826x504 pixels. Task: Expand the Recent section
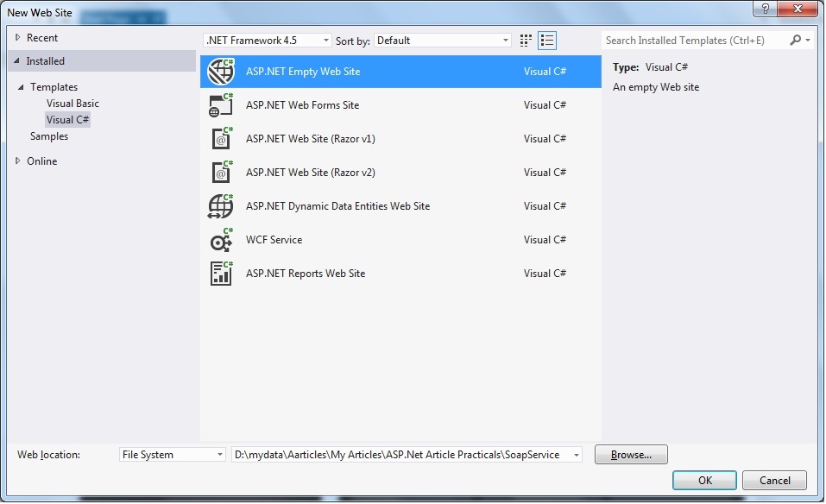point(17,38)
